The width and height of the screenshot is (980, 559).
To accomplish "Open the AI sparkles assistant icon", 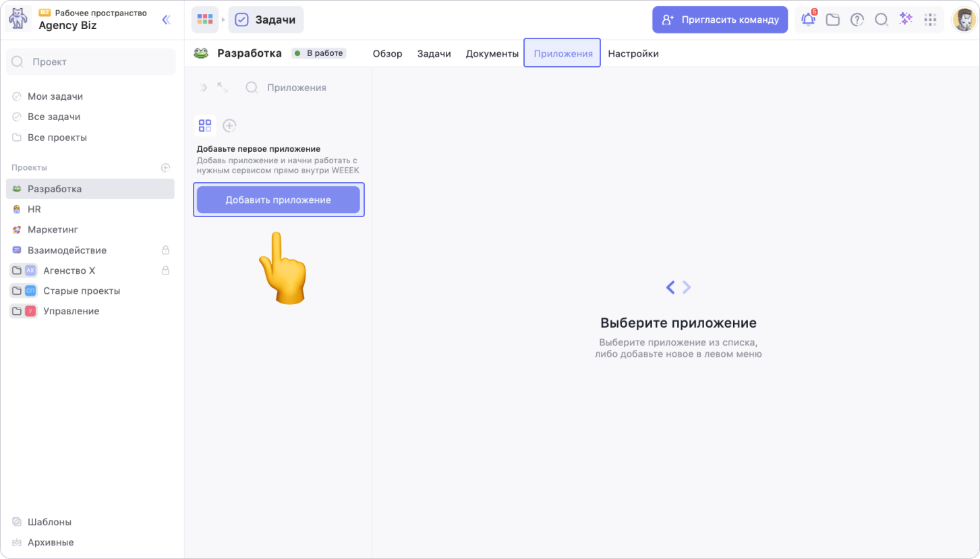I will pos(906,20).
